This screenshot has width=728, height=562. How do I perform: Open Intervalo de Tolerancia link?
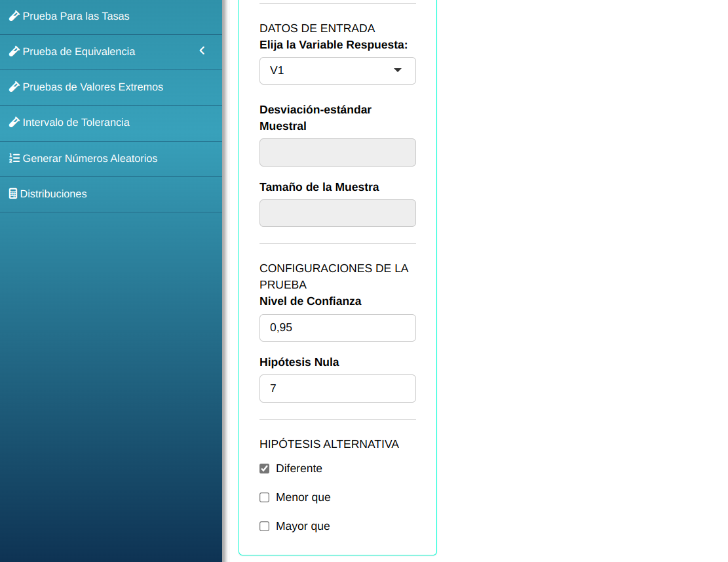pyautogui.click(x=76, y=122)
